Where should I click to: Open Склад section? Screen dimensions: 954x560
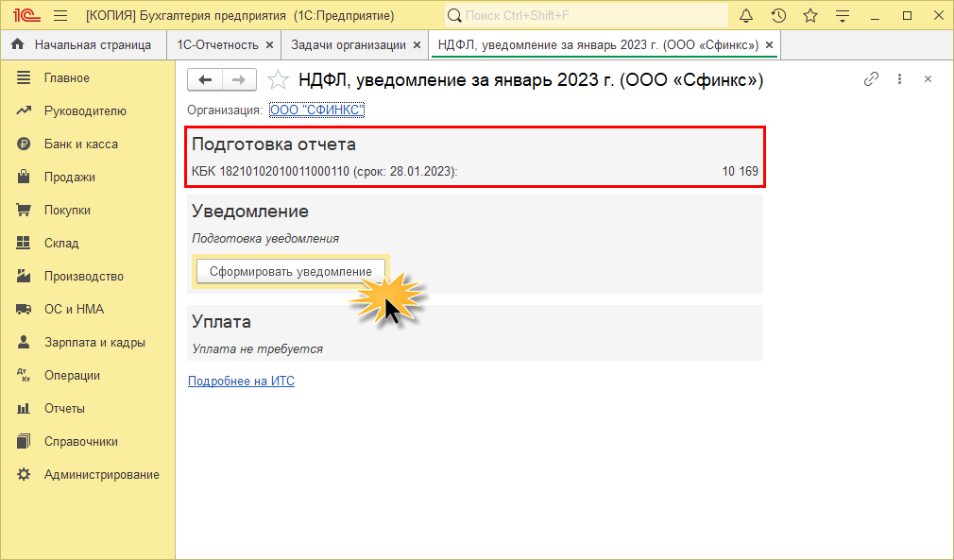point(88,244)
